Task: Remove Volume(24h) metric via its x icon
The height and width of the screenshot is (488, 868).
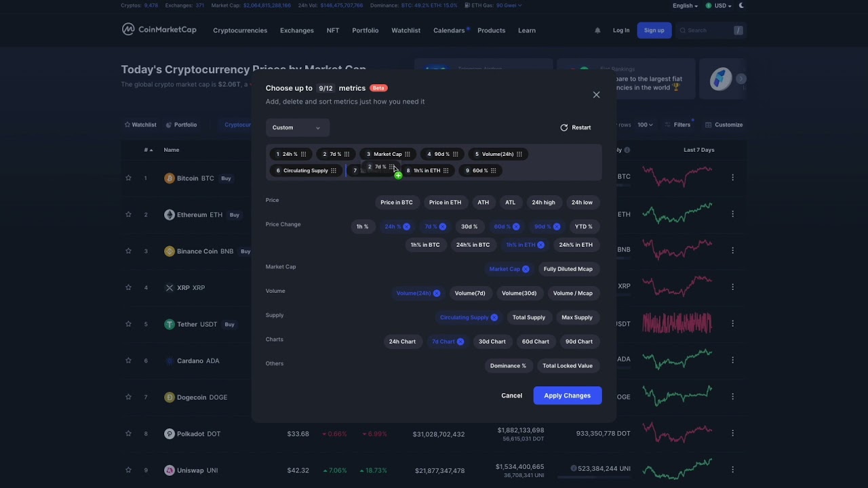Action: pyautogui.click(x=436, y=293)
